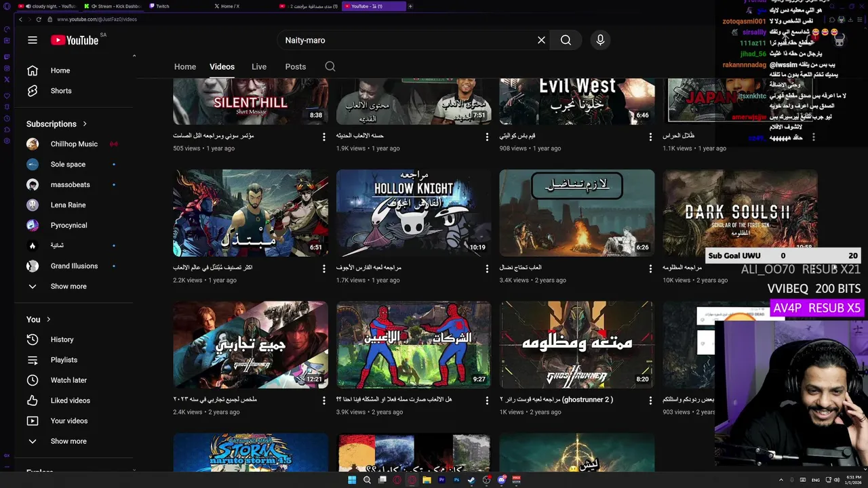Open Liked videos
Screen dimensions: 868x488
[75, 401]
